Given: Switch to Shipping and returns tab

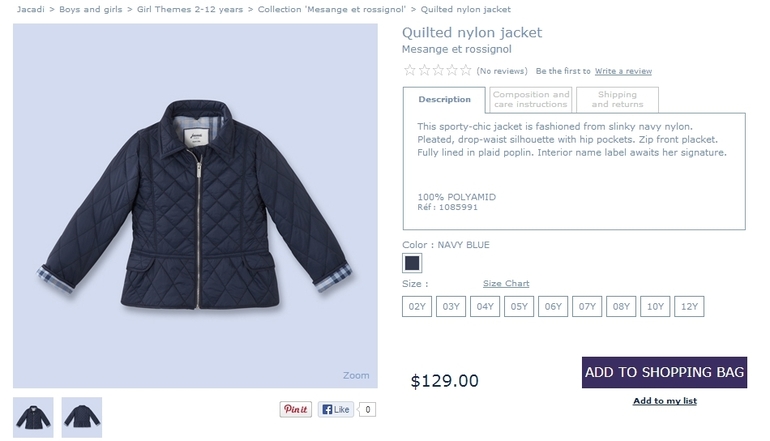Looking at the screenshot, I should coord(617,99).
